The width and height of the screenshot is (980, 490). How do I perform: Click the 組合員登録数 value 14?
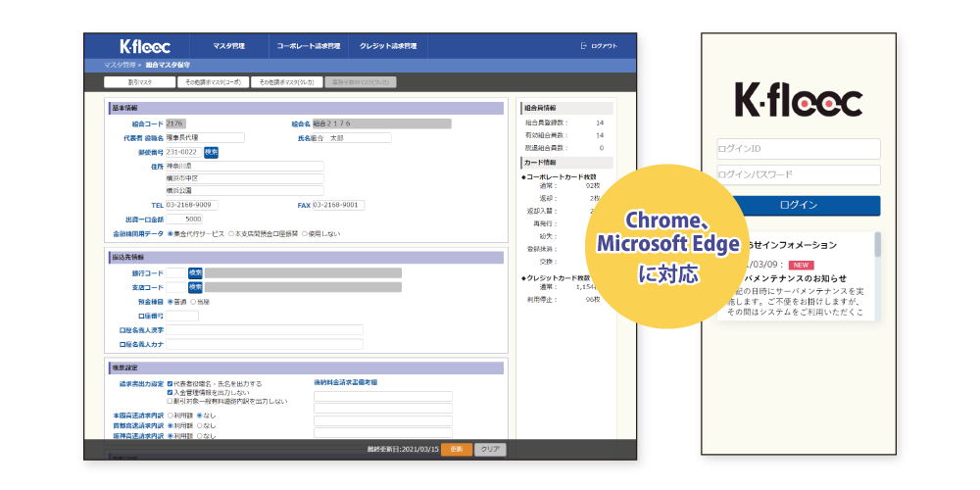(x=600, y=122)
